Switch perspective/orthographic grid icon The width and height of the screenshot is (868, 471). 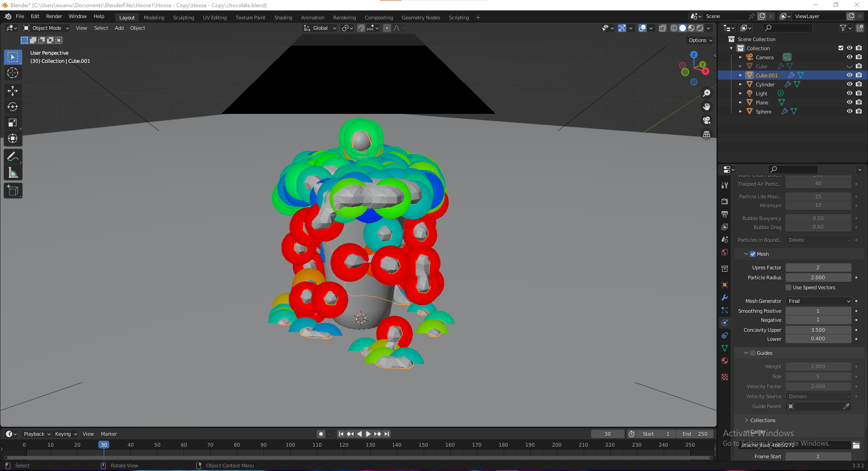pyautogui.click(x=707, y=134)
